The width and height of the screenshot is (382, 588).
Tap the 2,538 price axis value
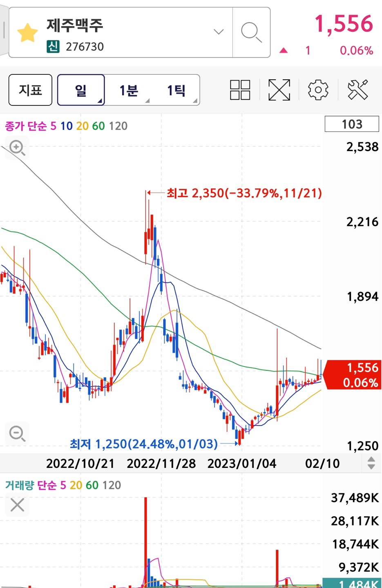(362, 147)
